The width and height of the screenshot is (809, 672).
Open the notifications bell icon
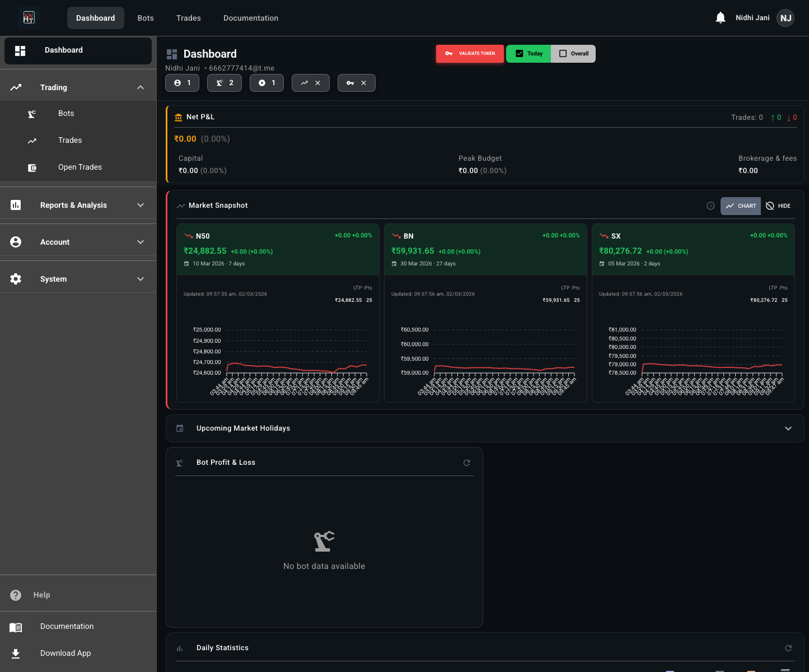click(720, 17)
